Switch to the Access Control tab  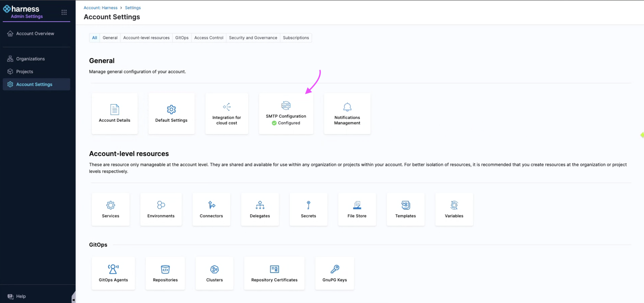pos(208,38)
